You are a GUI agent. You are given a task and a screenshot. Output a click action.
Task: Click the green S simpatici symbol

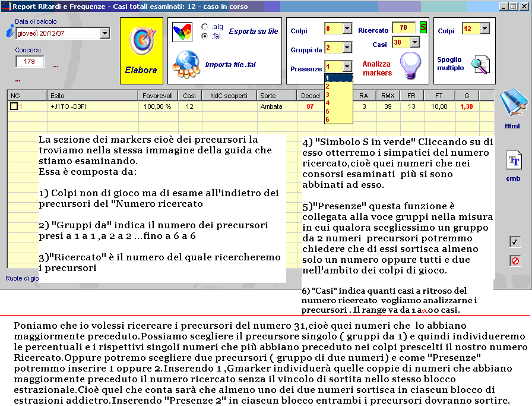(423, 27)
